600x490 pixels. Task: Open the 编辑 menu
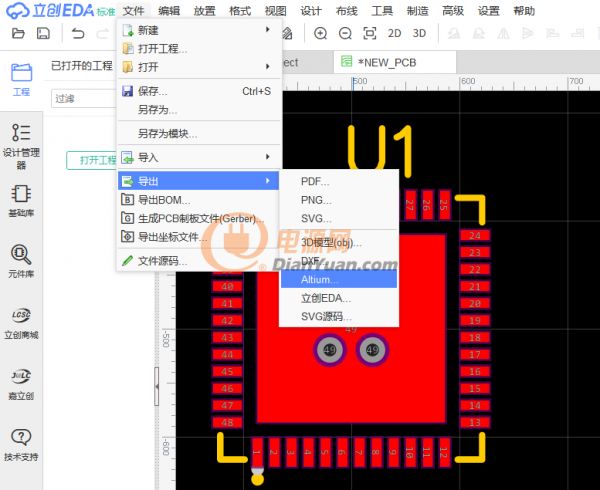click(169, 11)
